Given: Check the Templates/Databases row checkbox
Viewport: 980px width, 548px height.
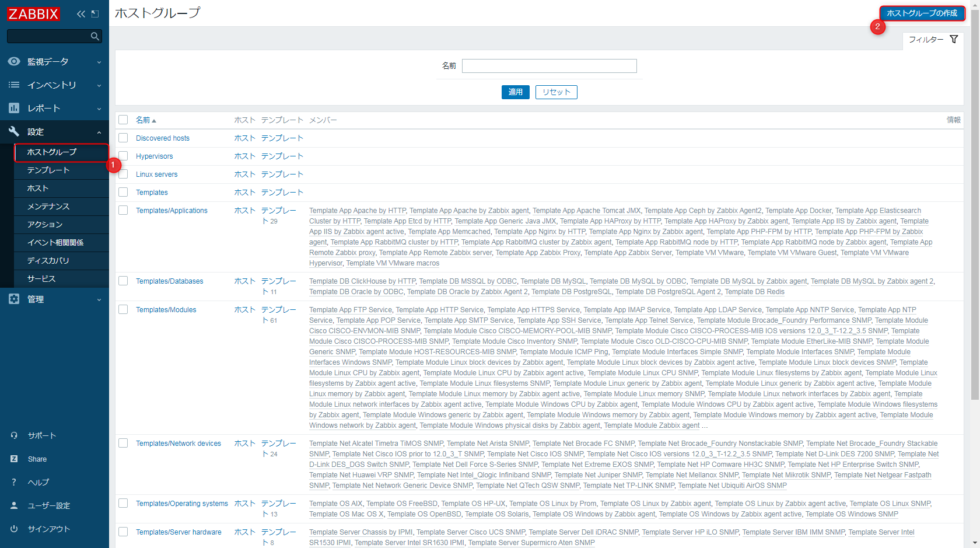Looking at the screenshot, I should click(x=123, y=281).
